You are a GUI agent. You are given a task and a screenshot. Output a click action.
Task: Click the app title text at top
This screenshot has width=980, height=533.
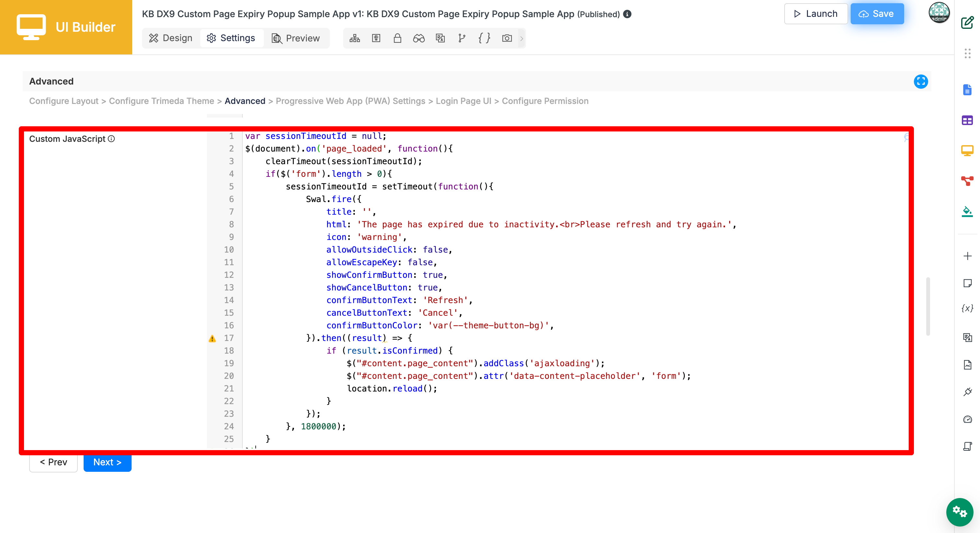click(x=358, y=14)
